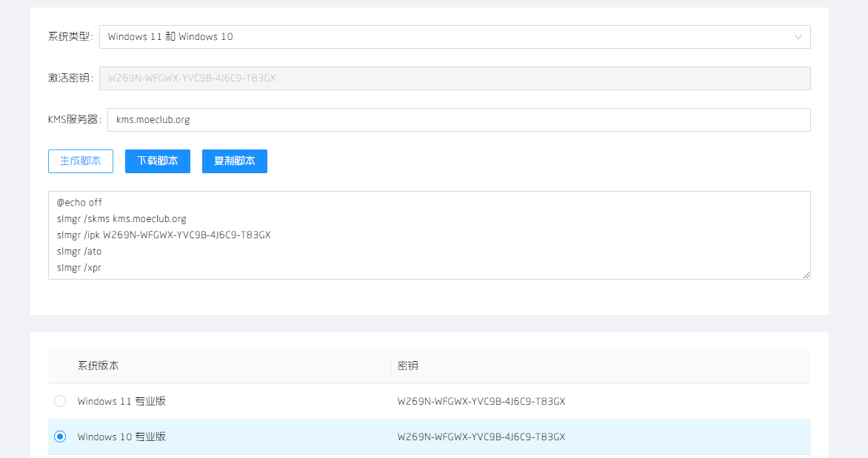This screenshot has width=868, height=458.
Task: Select the Windows 11 专业版 radio button
Action: [60, 401]
